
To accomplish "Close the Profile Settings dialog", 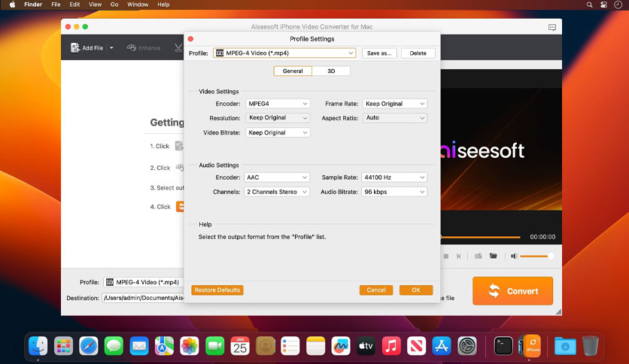I will (x=190, y=39).
